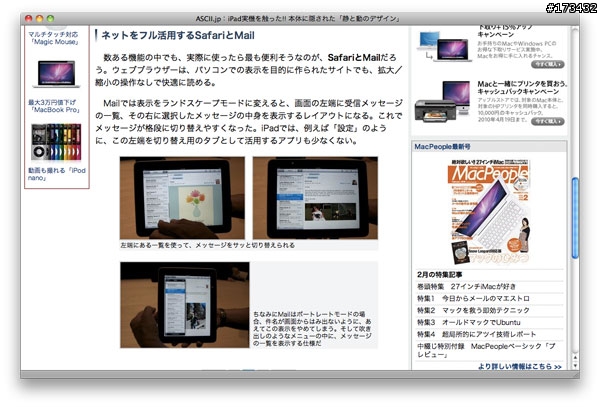Click the MacBook Pro laptop thumbnail in left sidebar
600x407 pixels.
(x=56, y=74)
